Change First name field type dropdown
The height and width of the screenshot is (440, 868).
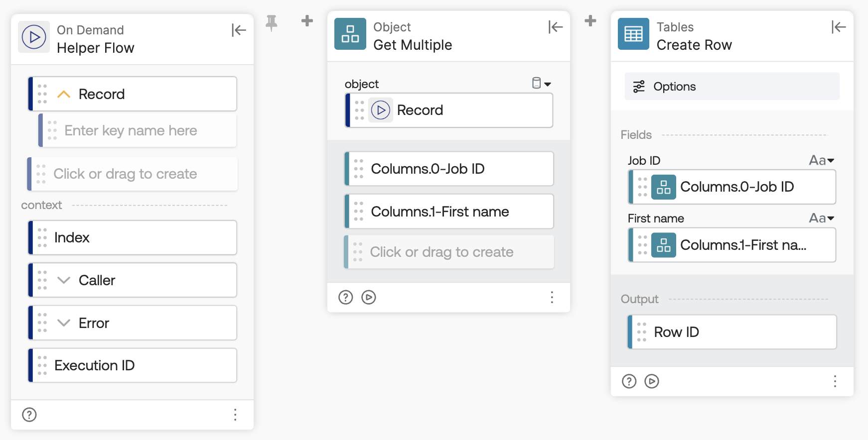[821, 218]
